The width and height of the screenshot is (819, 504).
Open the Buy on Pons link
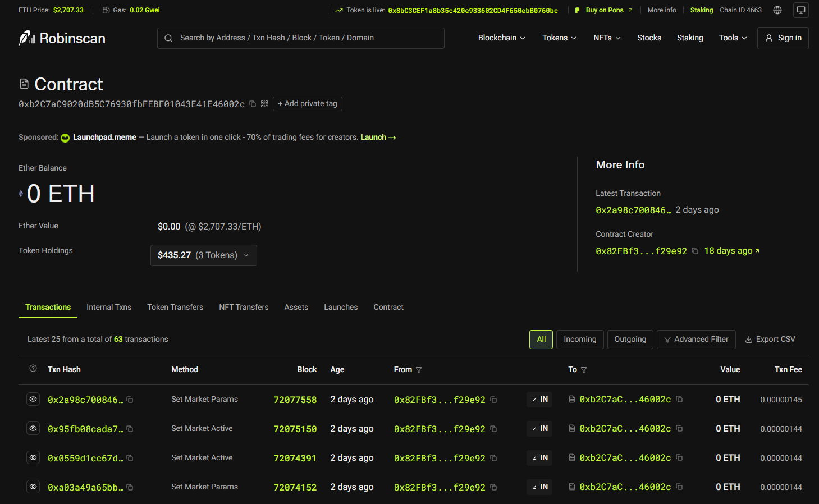pyautogui.click(x=604, y=10)
